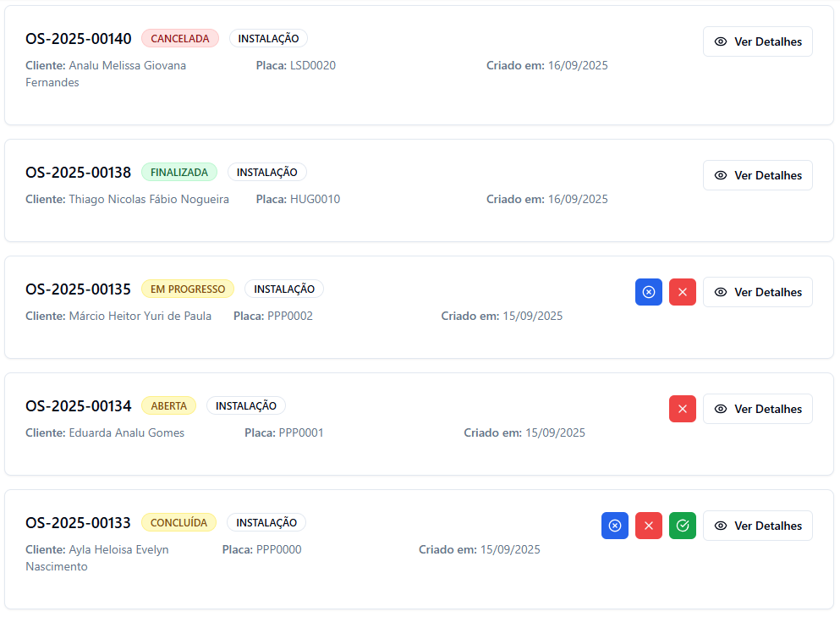The height and width of the screenshot is (617, 840).
Task: Click blue circled-X button on OS-2025-00133
Action: coord(614,526)
